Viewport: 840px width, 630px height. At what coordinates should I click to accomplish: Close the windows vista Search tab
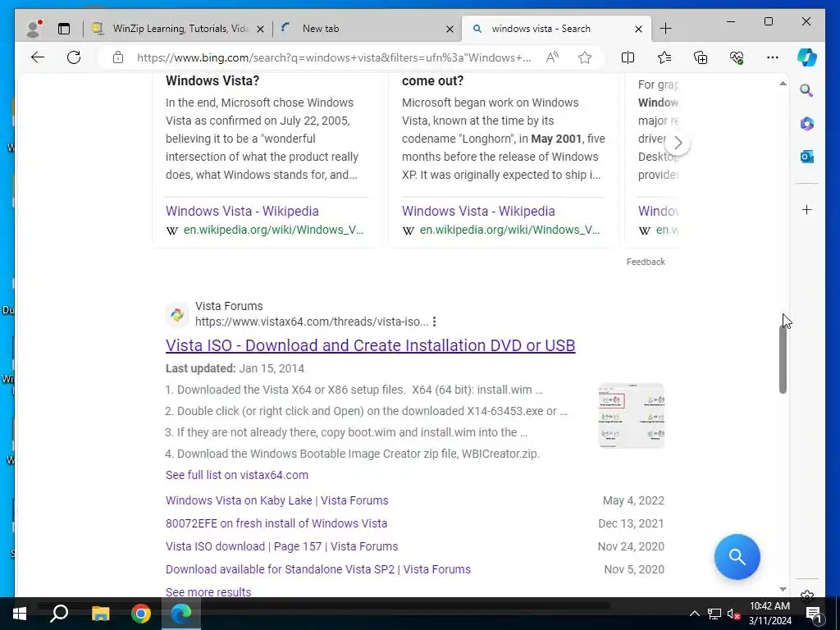click(x=638, y=29)
